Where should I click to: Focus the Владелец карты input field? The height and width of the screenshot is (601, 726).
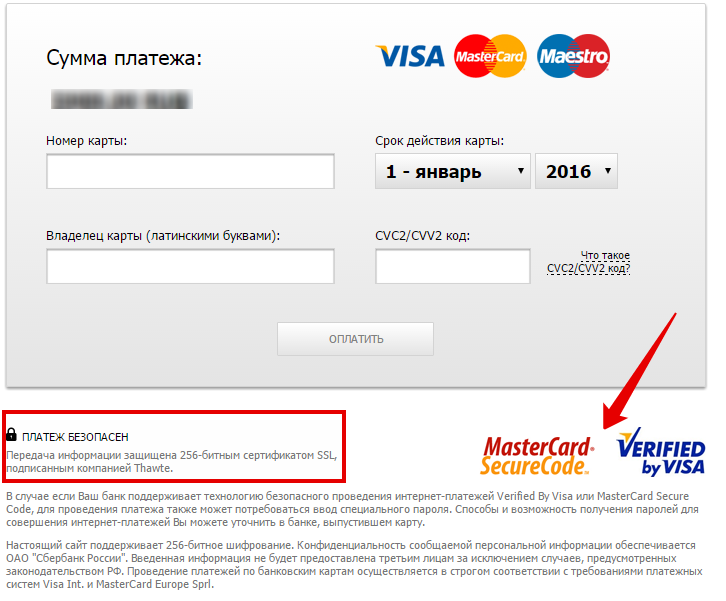coord(190,266)
